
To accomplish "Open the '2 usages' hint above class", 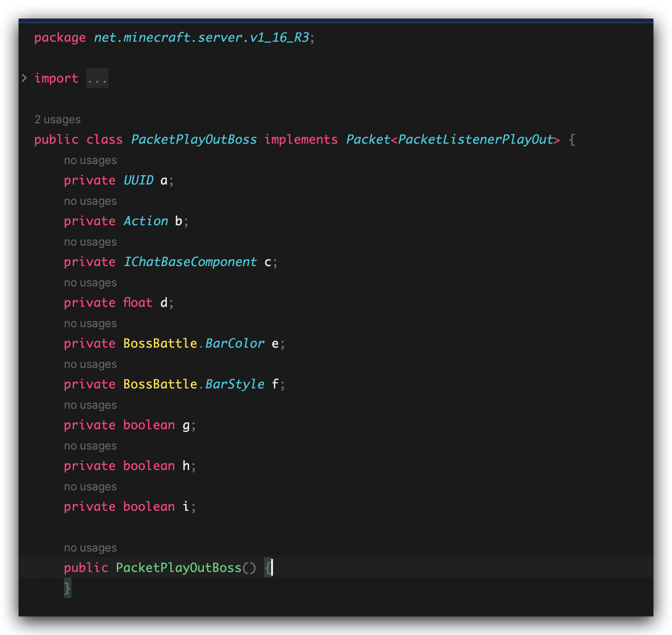I will (x=57, y=120).
